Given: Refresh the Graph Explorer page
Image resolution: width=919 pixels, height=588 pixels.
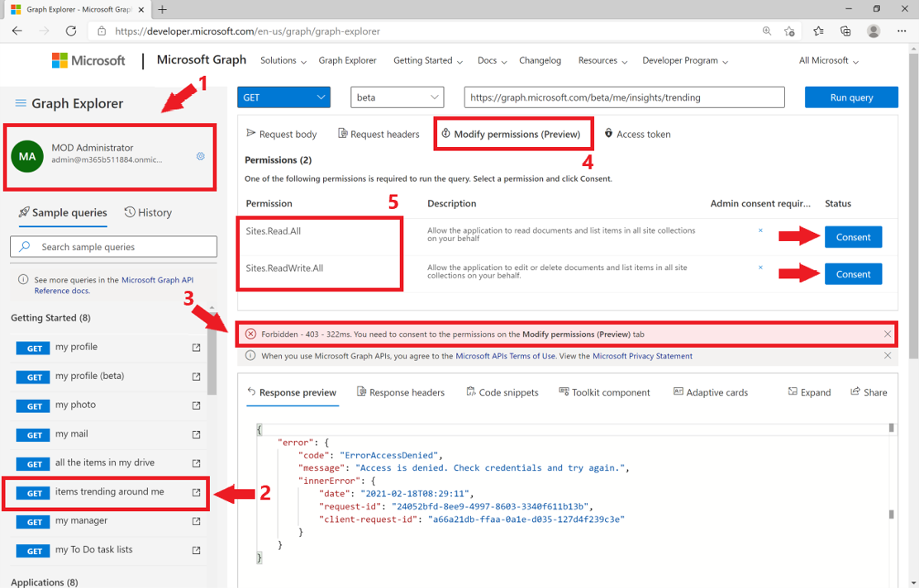Looking at the screenshot, I should [x=71, y=31].
